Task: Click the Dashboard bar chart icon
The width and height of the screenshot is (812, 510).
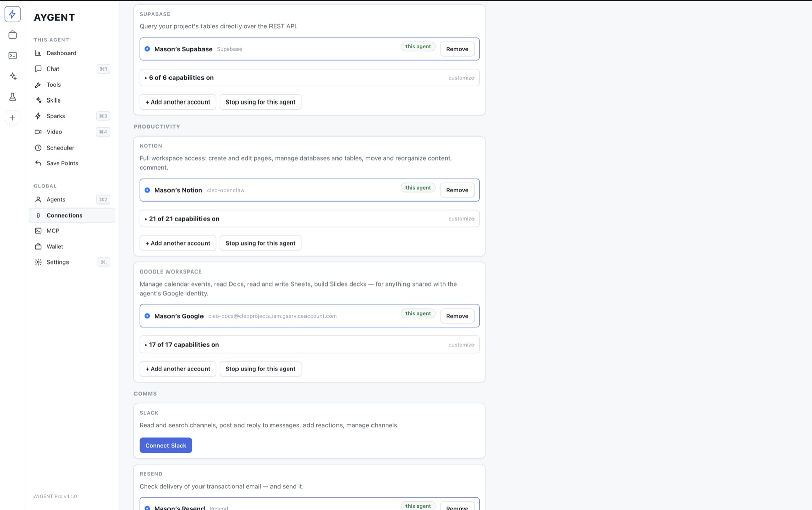Action: point(38,53)
